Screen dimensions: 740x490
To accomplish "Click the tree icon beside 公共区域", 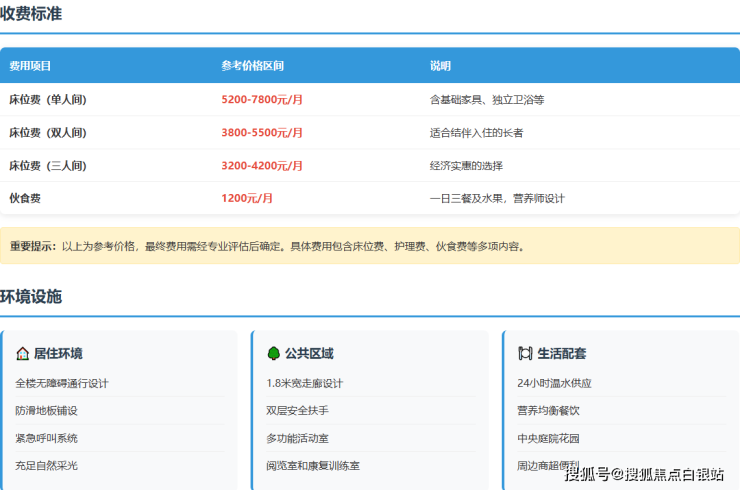I will coord(273,353).
